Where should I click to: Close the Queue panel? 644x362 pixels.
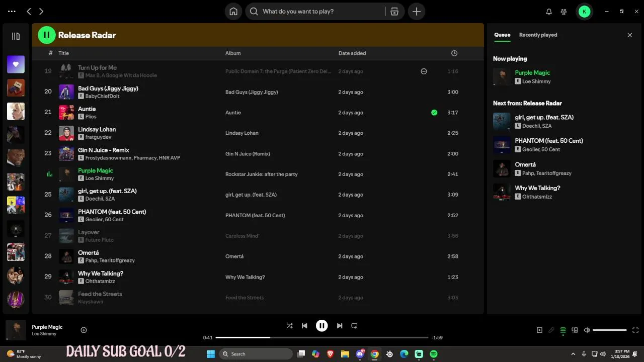(629, 35)
